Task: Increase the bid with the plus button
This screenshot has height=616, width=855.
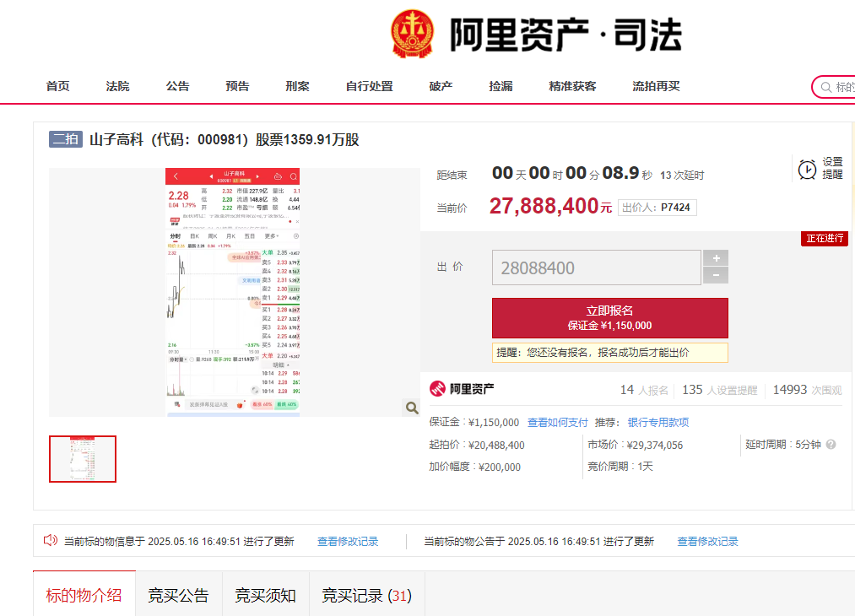Action: pos(716,258)
